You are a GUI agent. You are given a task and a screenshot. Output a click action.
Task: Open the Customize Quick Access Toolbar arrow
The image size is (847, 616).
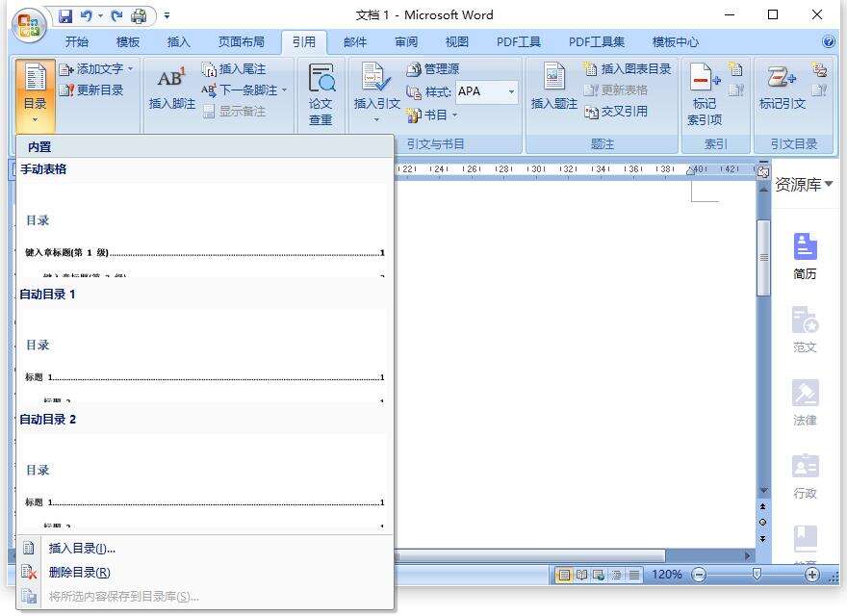(x=167, y=16)
